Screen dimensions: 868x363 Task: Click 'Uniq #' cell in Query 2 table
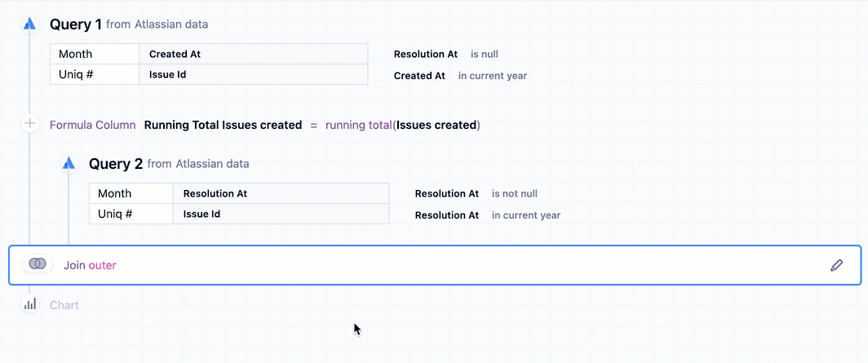131,214
